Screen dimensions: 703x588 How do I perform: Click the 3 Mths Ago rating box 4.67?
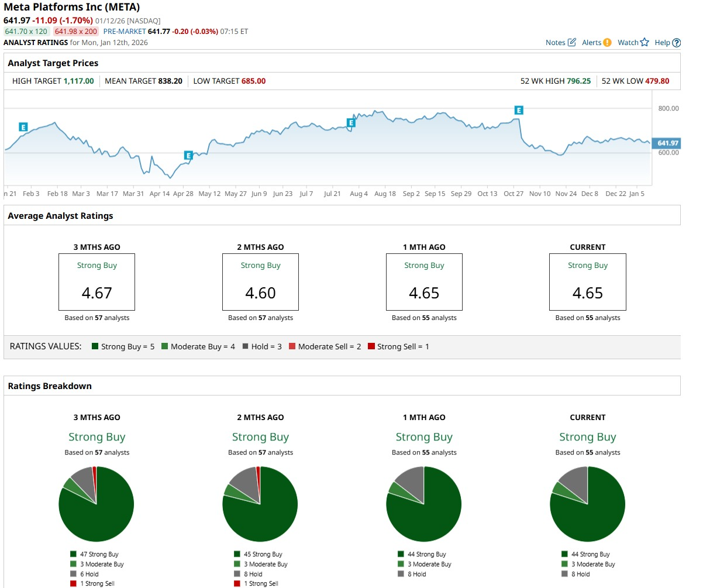[x=97, y=281]
